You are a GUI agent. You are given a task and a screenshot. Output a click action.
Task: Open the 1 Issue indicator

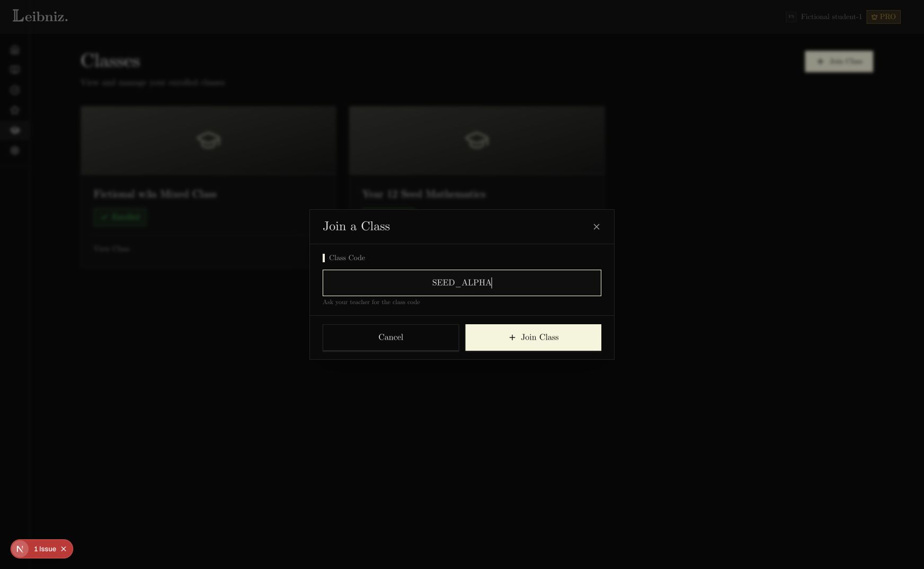pyautogui.click(x=45, y=549)
